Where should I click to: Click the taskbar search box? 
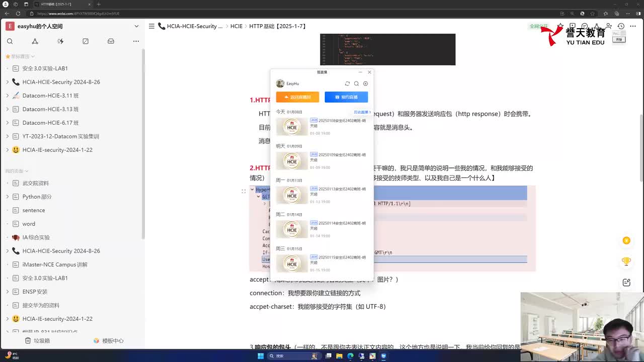tap(294, 356)
